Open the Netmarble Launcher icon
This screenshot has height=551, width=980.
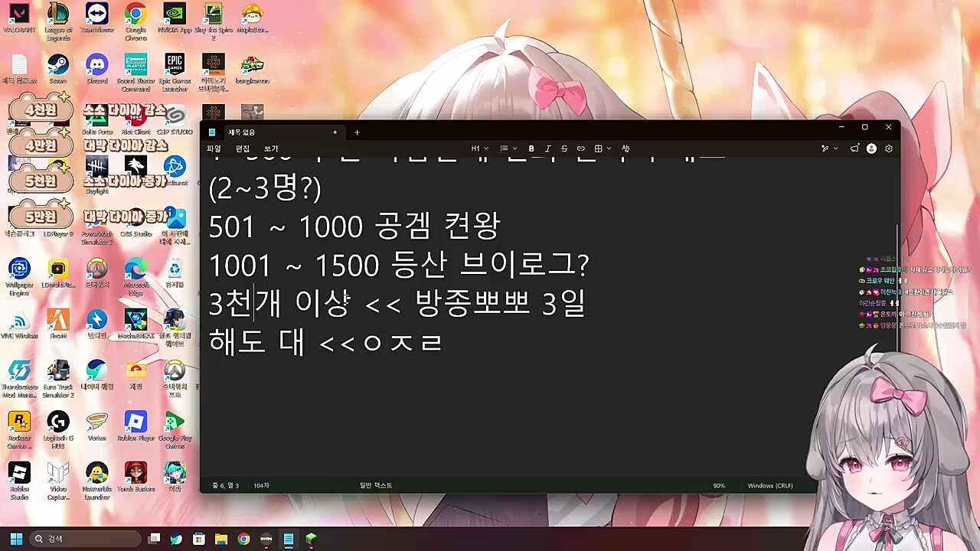[97, 481]
